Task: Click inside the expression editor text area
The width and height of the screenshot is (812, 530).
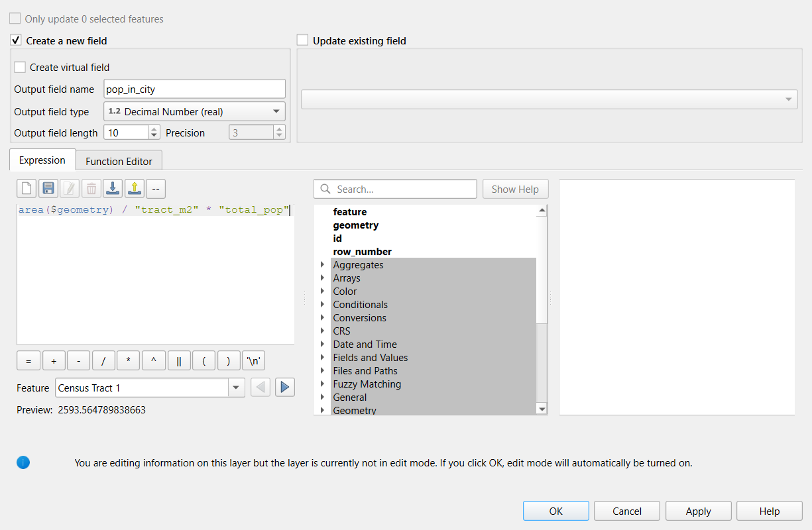Action: pyautogui.click(x=155, y=274)
